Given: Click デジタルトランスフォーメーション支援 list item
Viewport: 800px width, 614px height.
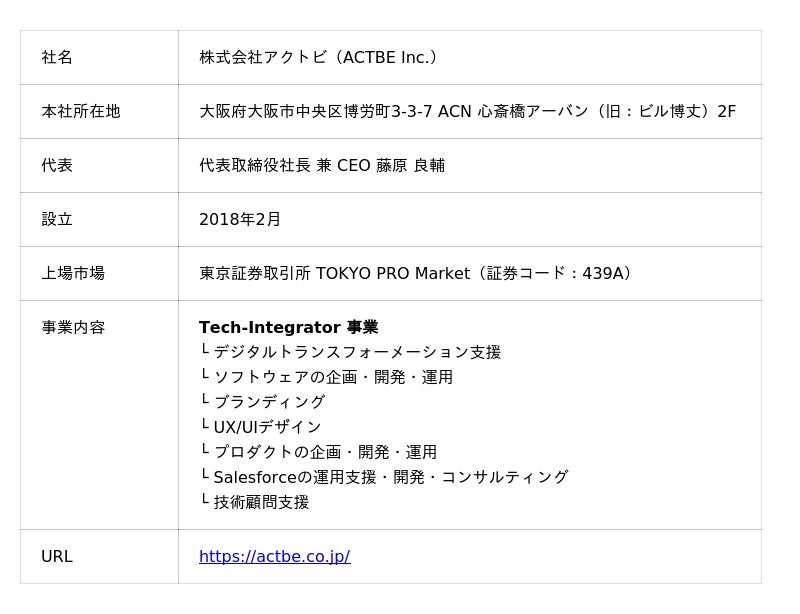Looking at the screenshot, I should pos(357,353).
